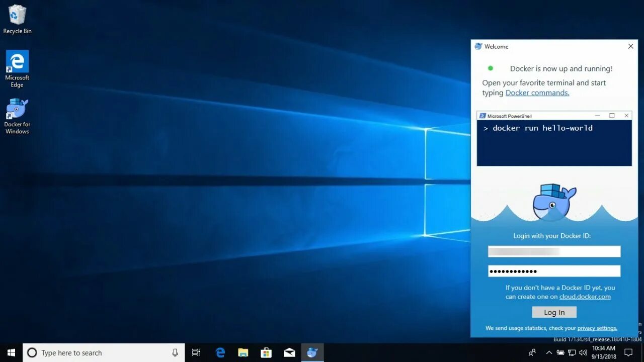Open the cloud.docker.com link
This screenshot has width=644, height=362.
point(585,297)
